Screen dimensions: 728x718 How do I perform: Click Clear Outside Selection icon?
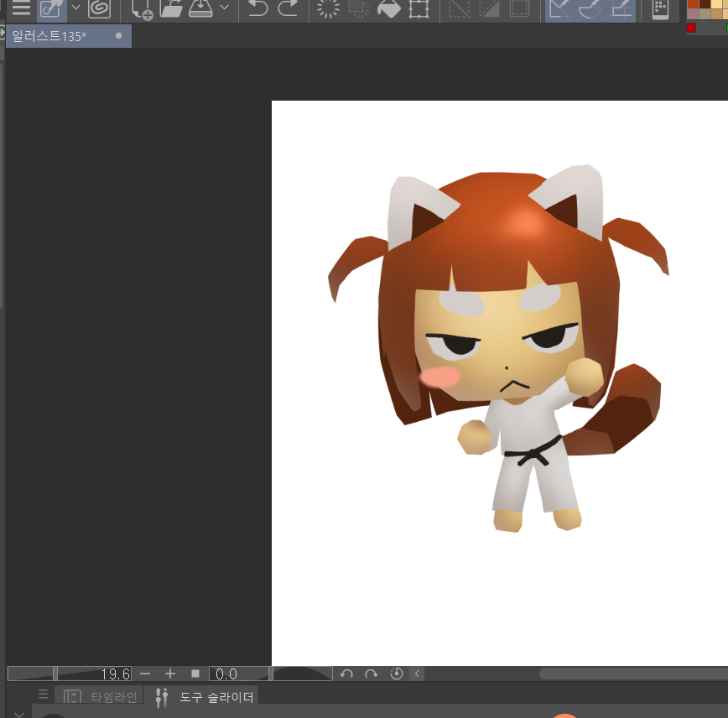[x=358, y=8]
